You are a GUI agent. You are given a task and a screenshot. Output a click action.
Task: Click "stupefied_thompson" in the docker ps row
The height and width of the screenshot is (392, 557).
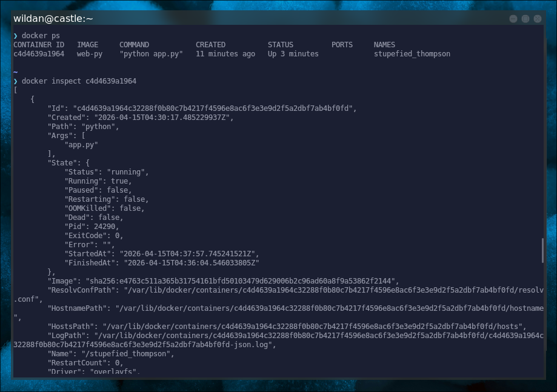412,54
